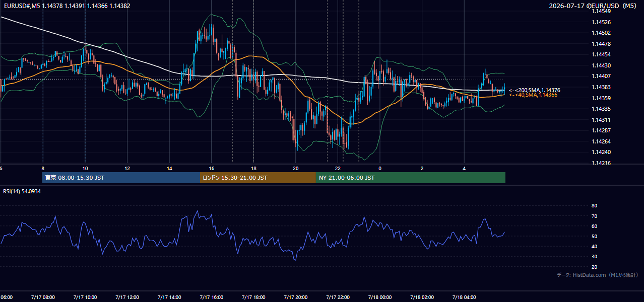Select the NY 21:00-06:00 JST session bar

pos(411,178)
